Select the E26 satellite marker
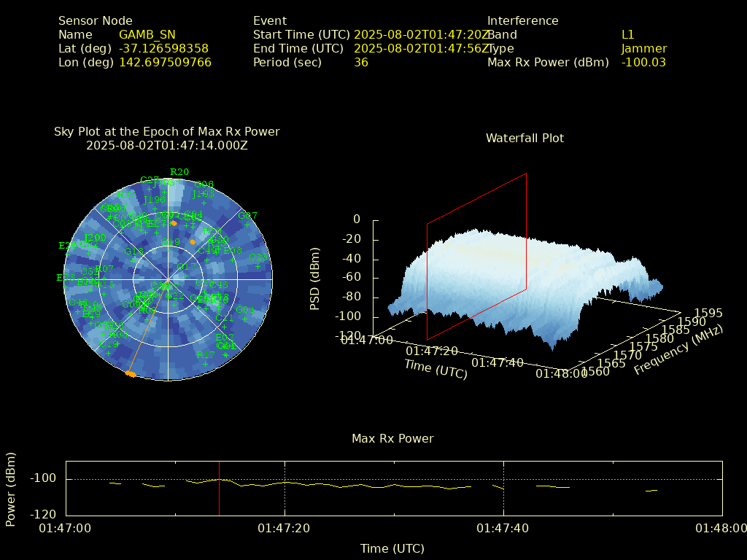This screenshot has width=747, height=560. [67, 254]
